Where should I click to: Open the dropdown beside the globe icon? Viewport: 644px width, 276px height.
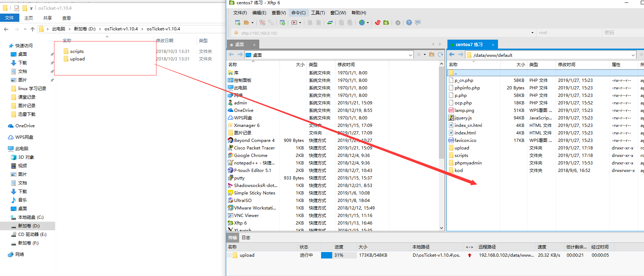pyautogui.click(x=368, y=23)
